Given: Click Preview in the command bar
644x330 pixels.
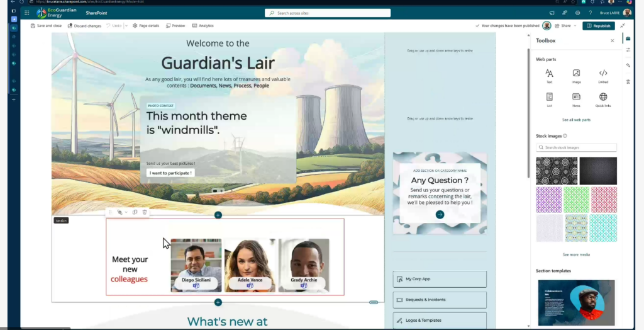Looking at the screenshot, I should (x=175, y=26).
